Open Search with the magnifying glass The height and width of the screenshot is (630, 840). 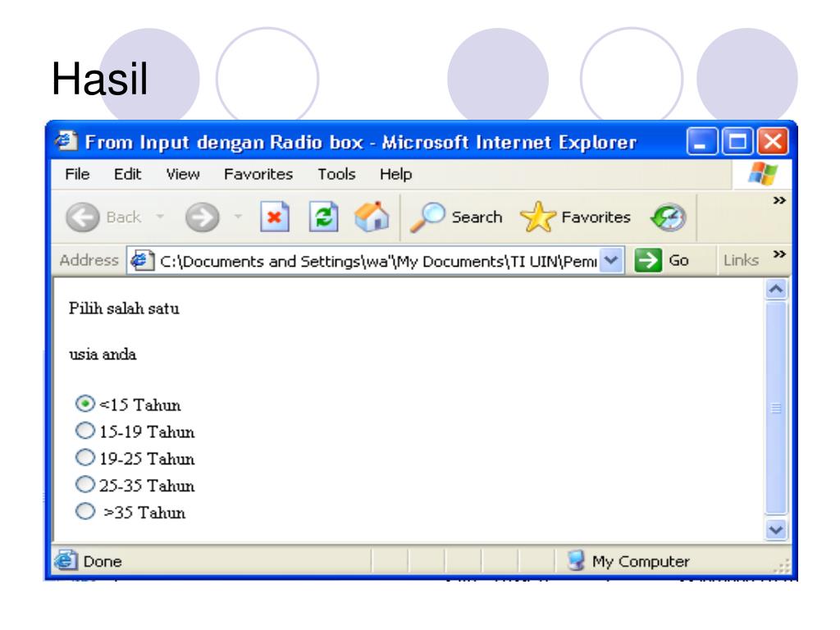click(x=427, y=217)
